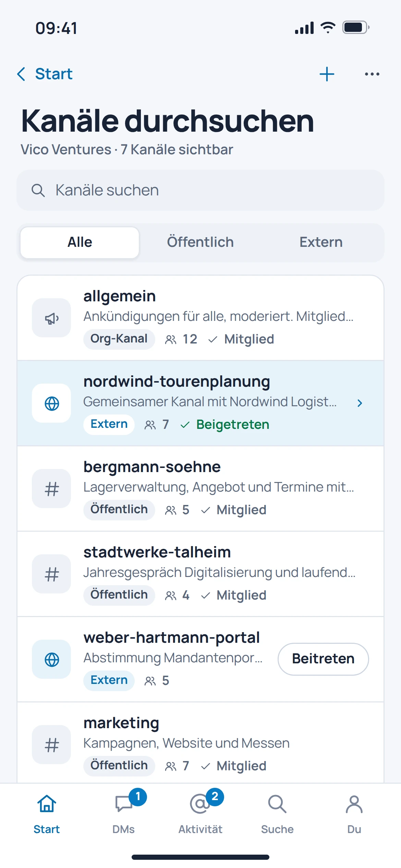Viewport: 401px width, 868px height.
Task: Tap the members icon on marketing
Action: click(171, 767)
